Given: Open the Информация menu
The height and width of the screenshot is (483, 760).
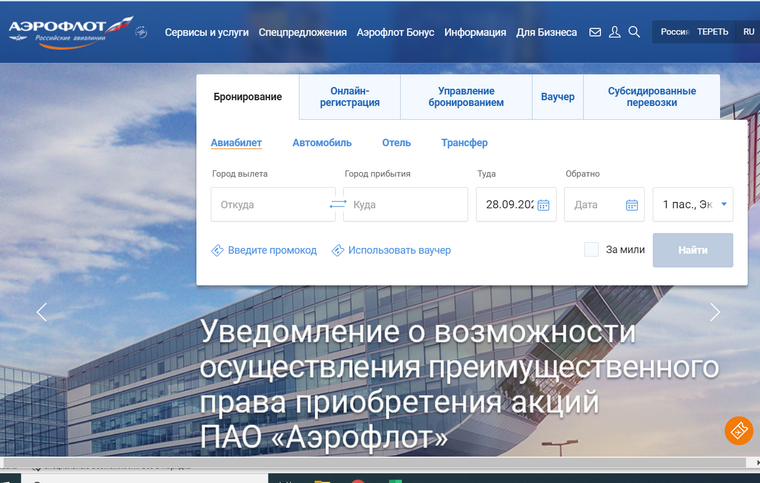Looking at the screenshot, I should (475, 32).
